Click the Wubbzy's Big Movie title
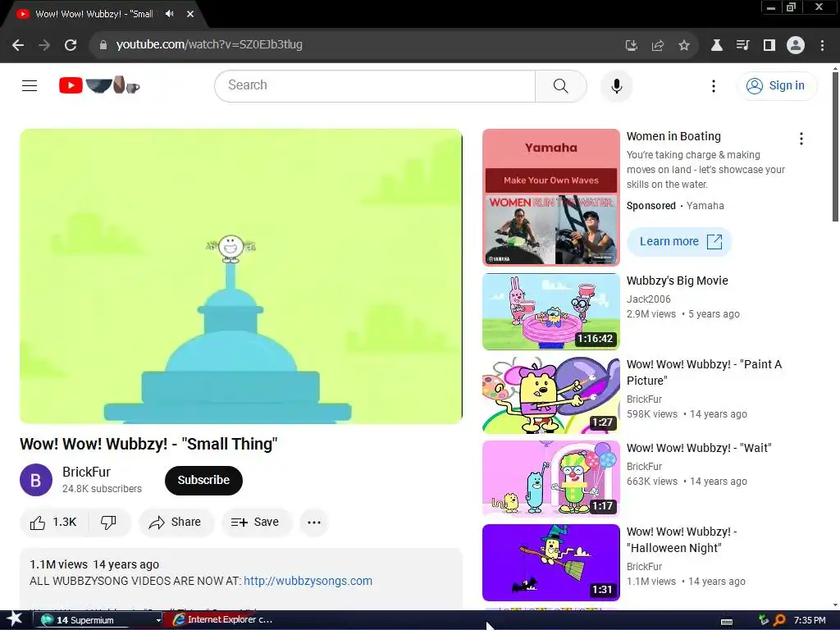This screenshot has width=840, height=630. tap(677, 281)
